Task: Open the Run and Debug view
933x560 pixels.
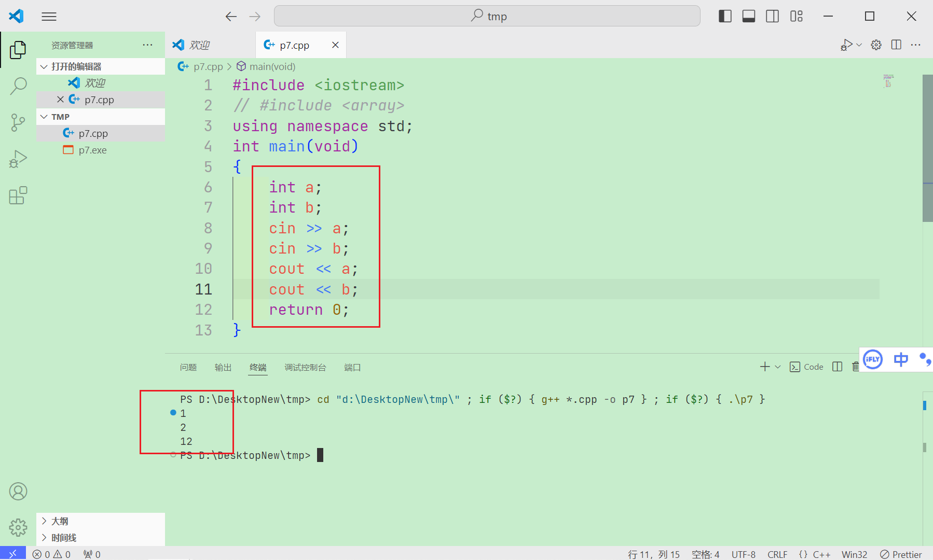Action: pos(18,159)
